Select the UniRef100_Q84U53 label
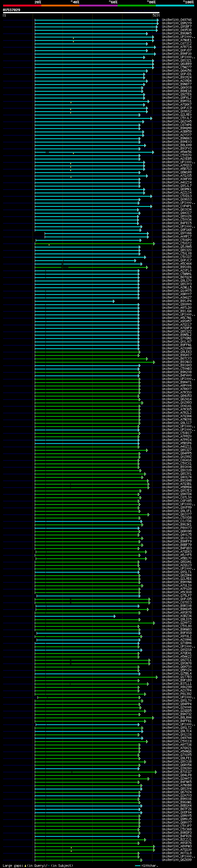 tap(177, 396)
